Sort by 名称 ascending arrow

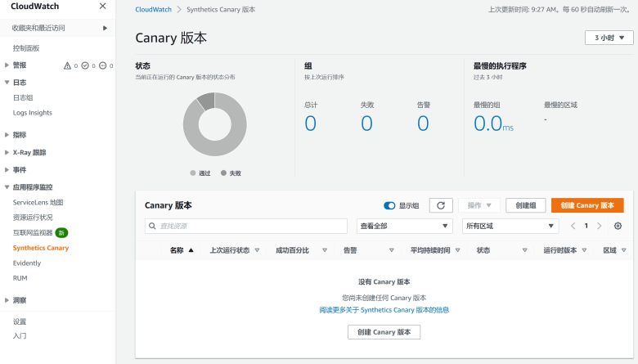tap(191, 250)
